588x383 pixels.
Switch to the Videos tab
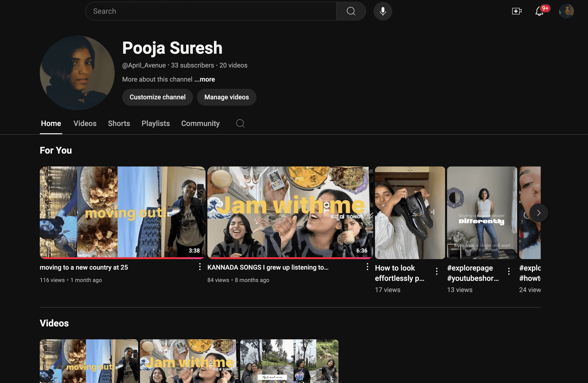[85, 123]
